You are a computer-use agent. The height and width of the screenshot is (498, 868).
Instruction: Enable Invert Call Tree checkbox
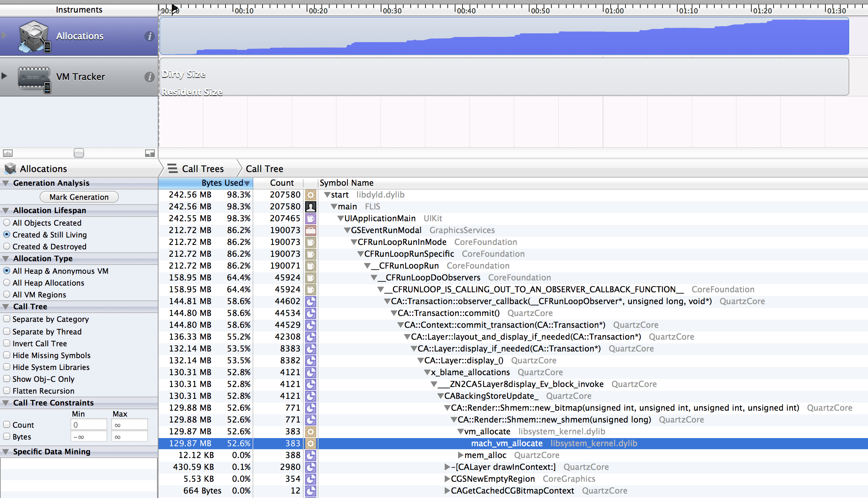point(7,343)
